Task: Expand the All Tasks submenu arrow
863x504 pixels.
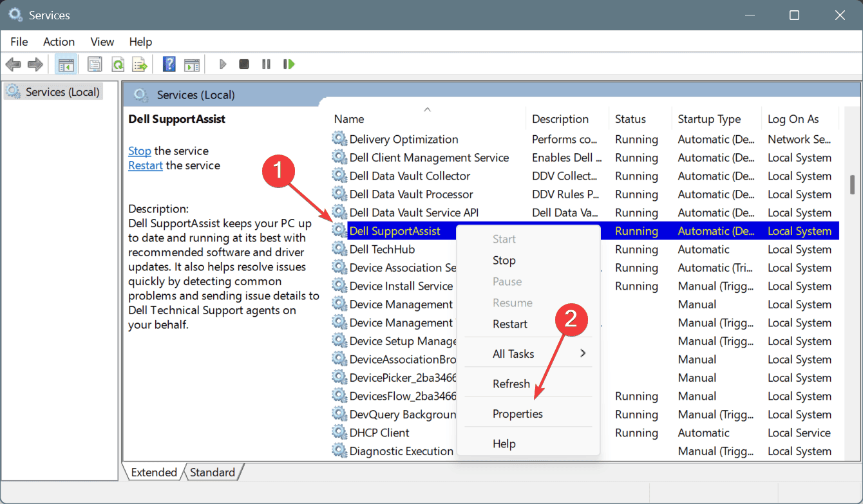Action: [583, 353]
